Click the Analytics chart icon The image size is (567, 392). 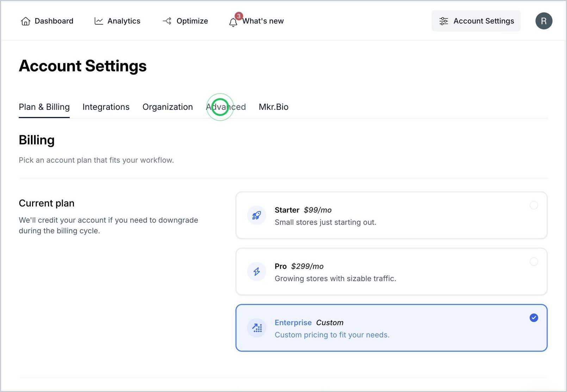tap(99, 21)
